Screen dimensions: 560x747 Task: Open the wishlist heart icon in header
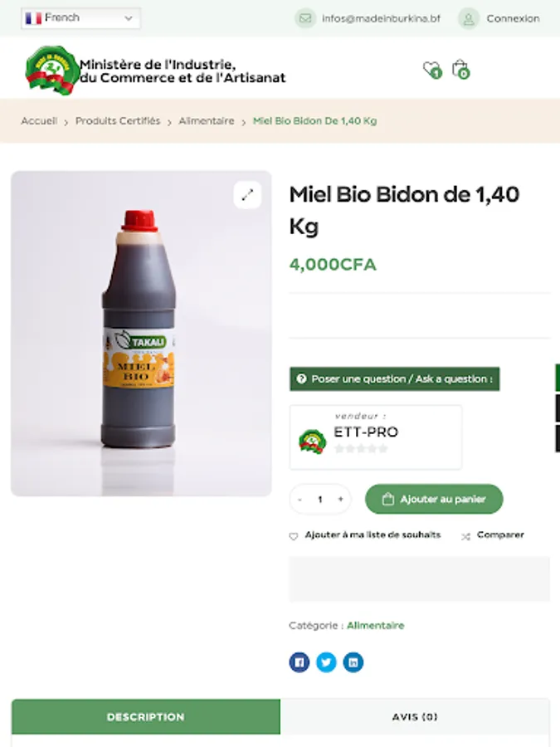[431, 69]
